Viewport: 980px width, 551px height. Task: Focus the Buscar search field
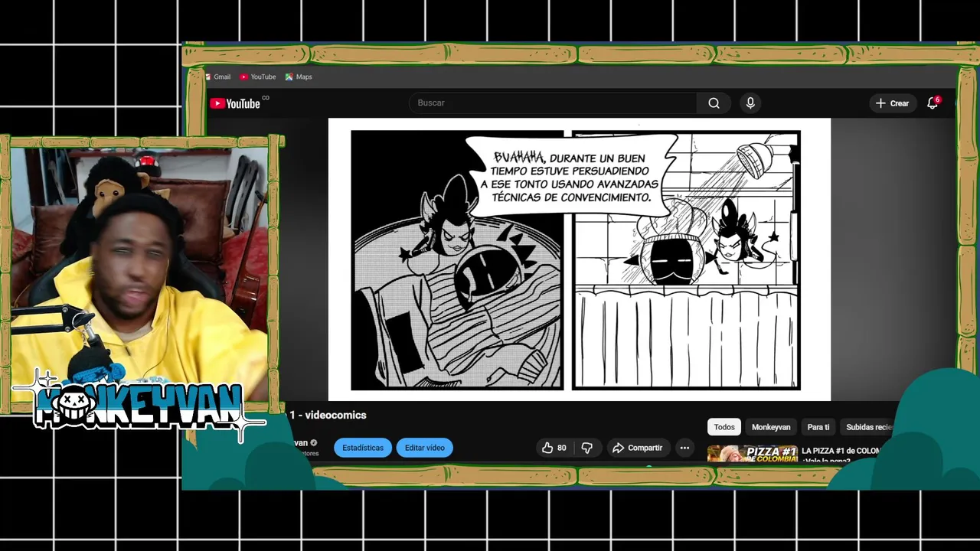pyautogui.click(x=553, y=103)
